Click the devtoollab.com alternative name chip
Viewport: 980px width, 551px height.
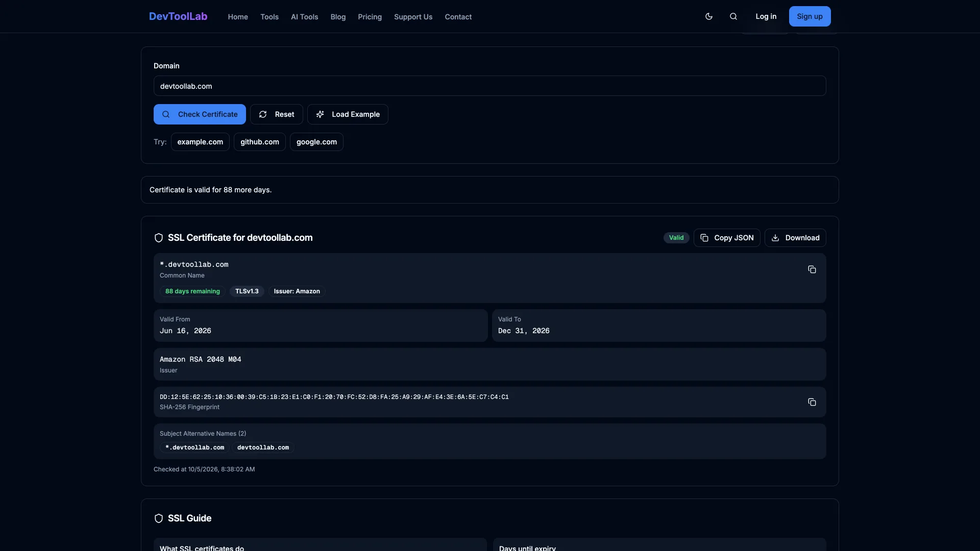(x=263, y=447)
